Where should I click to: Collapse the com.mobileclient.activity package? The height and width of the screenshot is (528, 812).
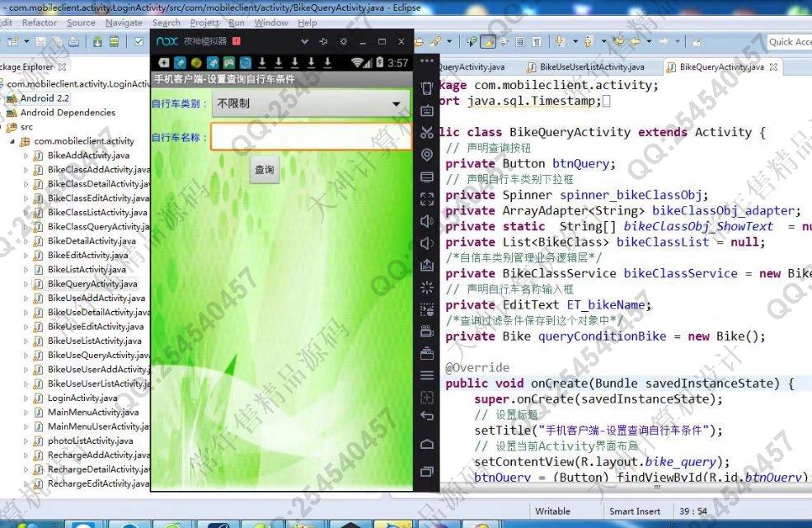[x=12, y=141]
